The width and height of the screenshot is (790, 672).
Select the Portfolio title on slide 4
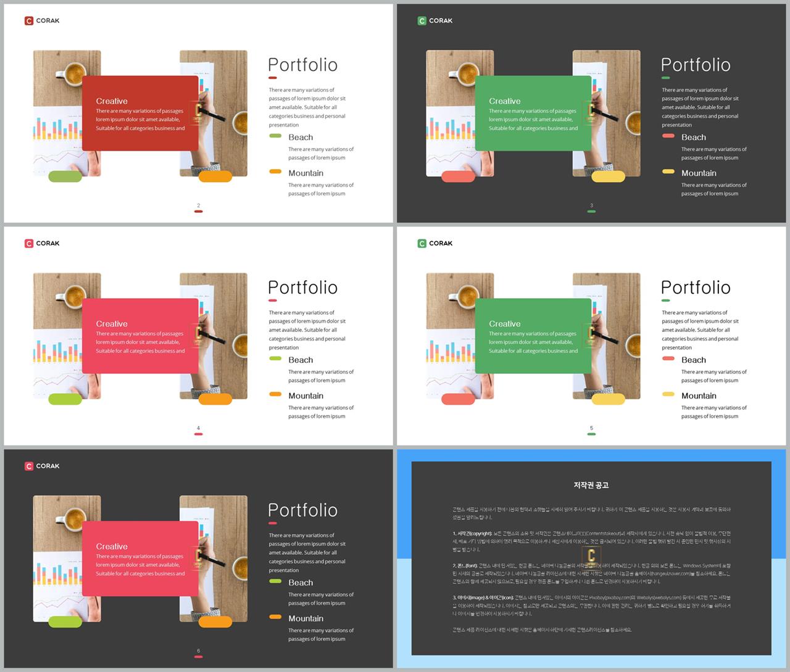pyautogui.click(x=302, y=288)
